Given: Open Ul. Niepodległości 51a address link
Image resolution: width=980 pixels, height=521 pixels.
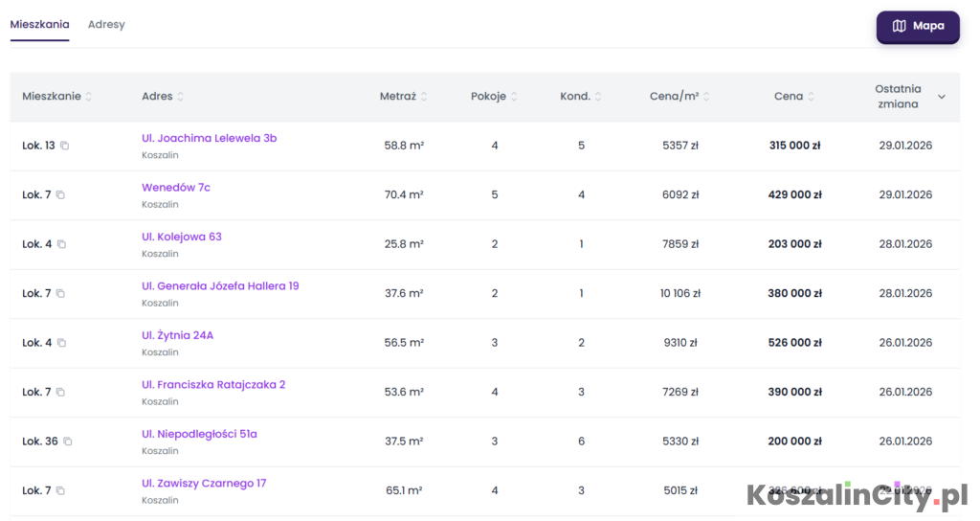Looking at the screenshot, I should click(199, 434).
